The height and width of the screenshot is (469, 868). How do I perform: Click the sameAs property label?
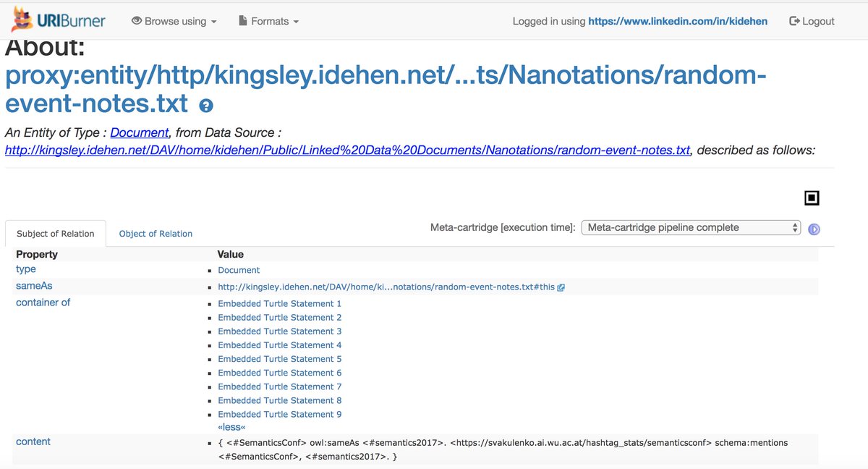33,285
